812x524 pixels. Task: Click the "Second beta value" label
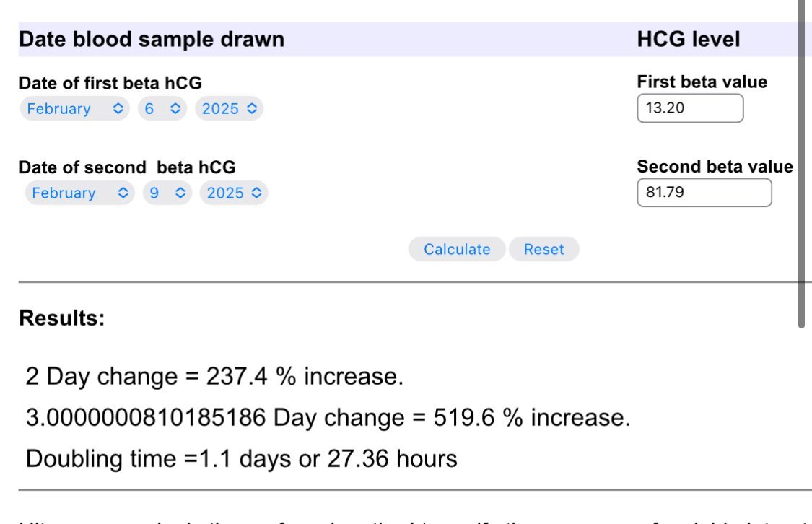point(715,167)
